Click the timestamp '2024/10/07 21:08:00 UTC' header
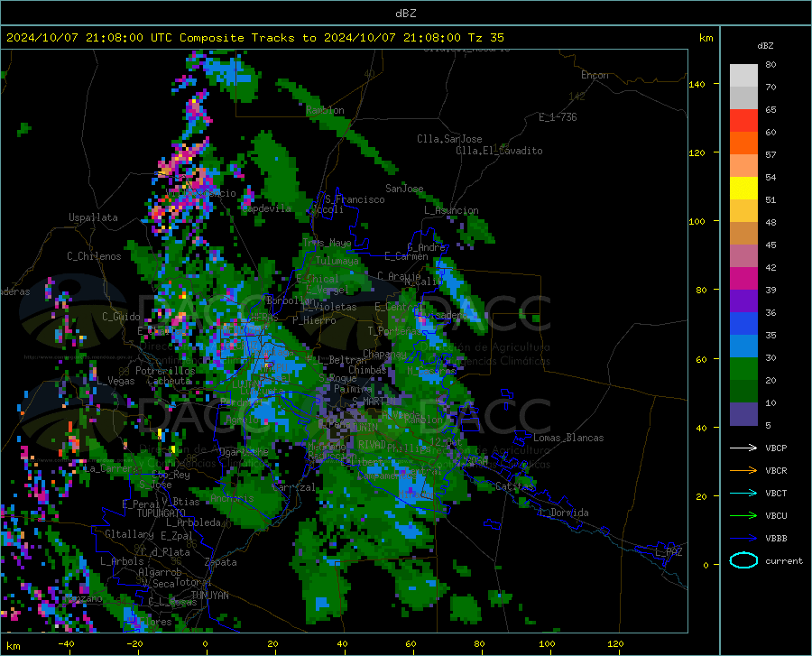 (89, 38)
